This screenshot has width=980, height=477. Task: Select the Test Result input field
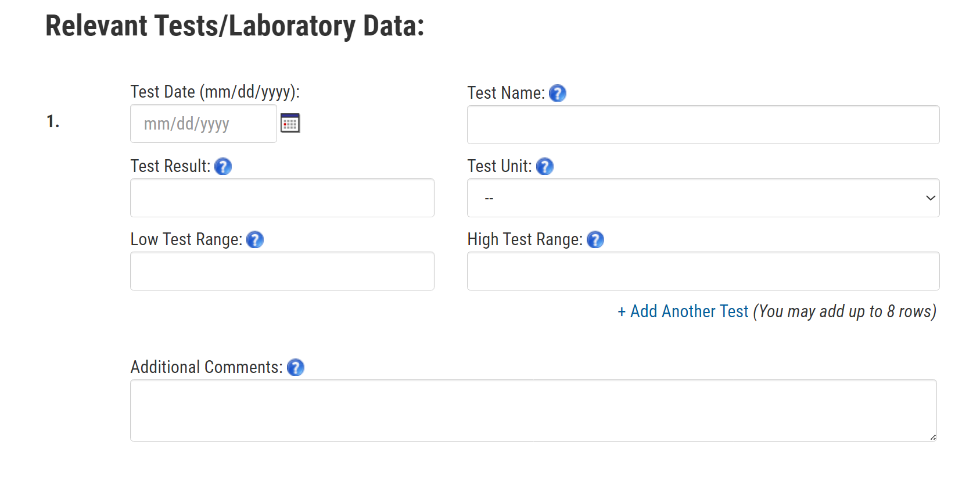tap(282, 198)
